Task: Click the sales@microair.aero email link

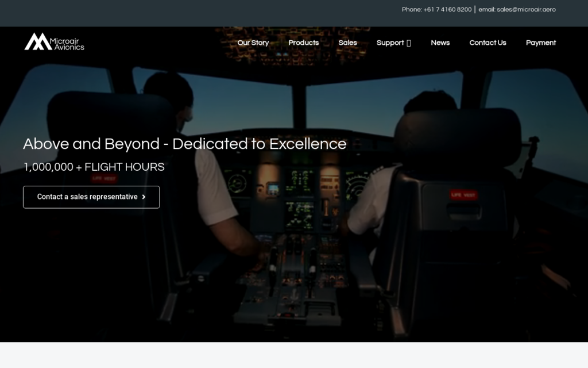Action: point(525,9)
